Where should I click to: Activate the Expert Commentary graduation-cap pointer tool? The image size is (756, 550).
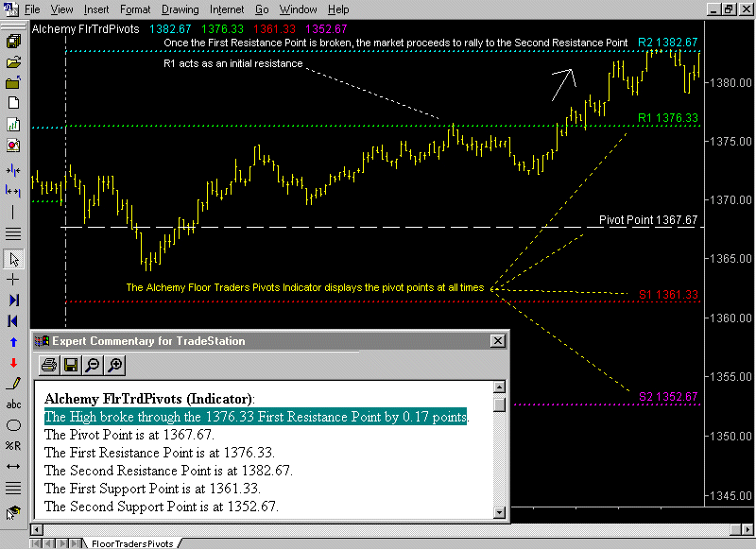tap(13, 512)
